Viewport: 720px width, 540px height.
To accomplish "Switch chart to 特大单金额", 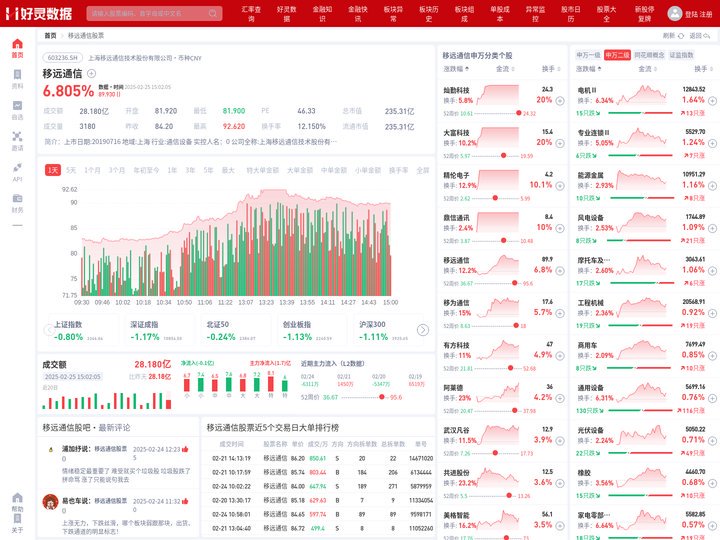I will click(263, 170).
